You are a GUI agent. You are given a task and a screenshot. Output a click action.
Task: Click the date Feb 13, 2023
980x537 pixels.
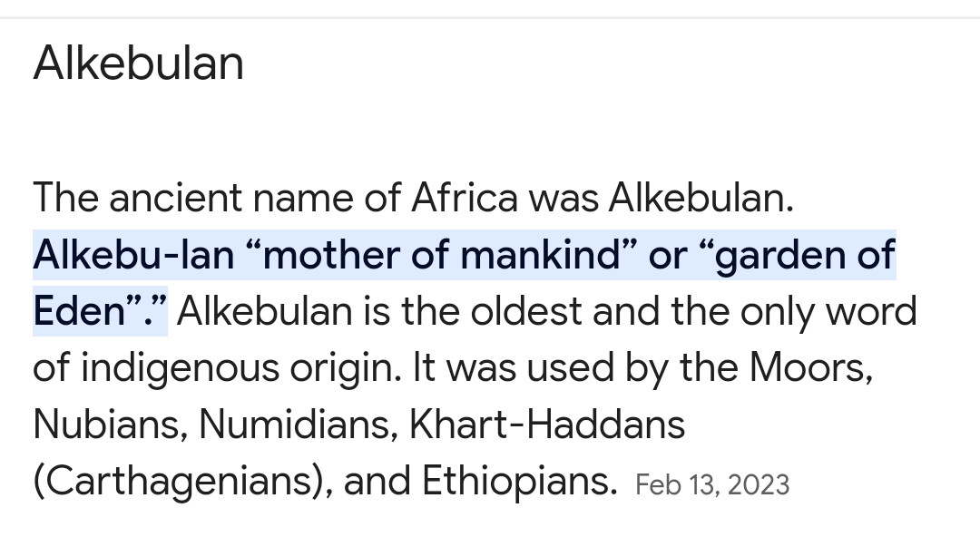(712, 484)
